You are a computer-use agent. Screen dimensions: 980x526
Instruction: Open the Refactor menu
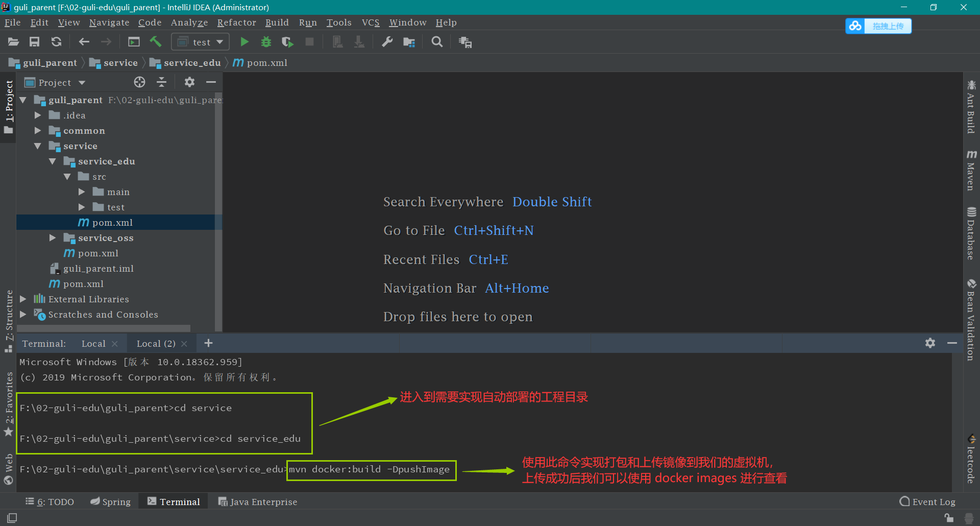tap(236, 22)
